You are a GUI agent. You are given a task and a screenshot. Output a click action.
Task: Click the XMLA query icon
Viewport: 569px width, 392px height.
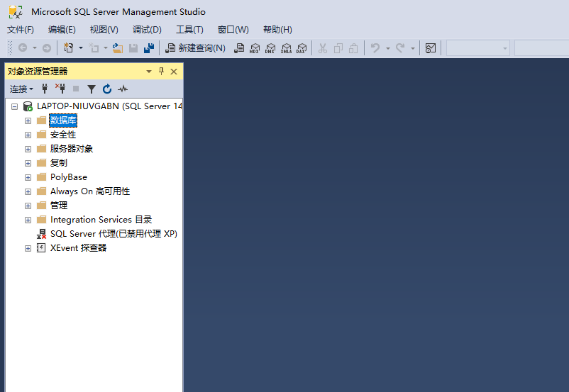(286, 48)
